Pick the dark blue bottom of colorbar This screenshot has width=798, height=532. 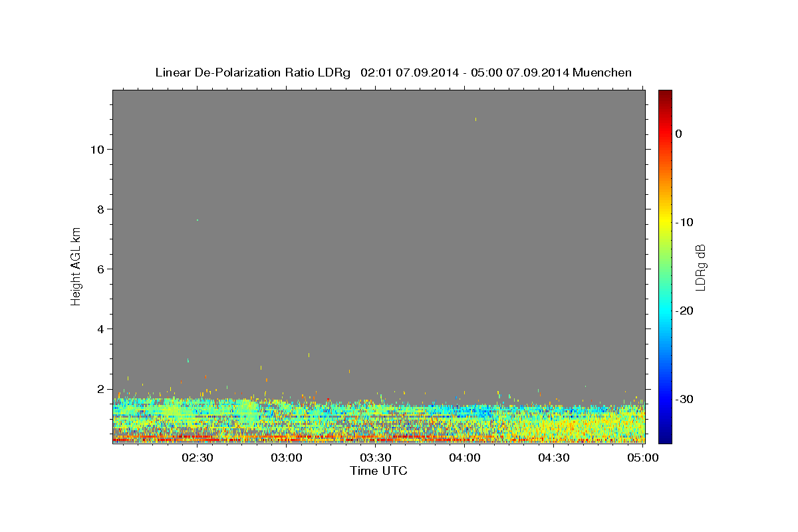pos(665,438)
